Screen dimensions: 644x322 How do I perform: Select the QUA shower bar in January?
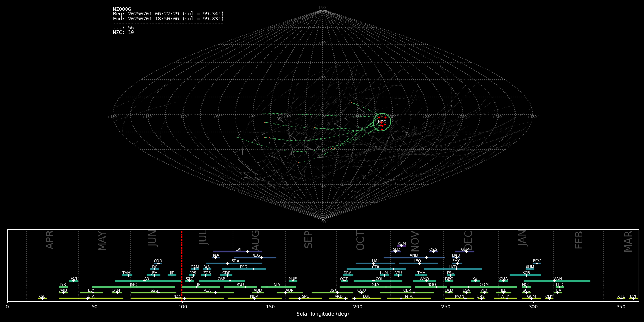(503, 281)
